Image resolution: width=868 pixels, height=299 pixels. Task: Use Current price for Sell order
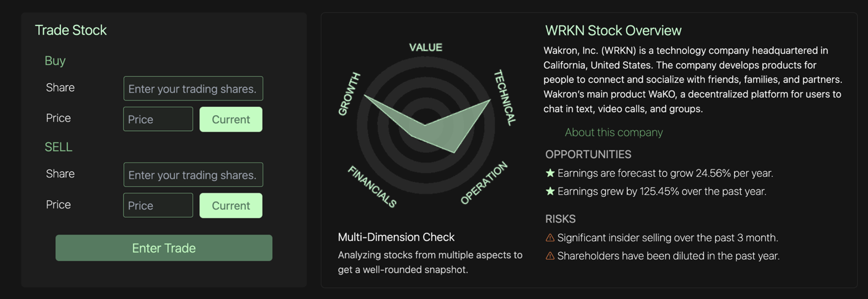coord(231,205)
